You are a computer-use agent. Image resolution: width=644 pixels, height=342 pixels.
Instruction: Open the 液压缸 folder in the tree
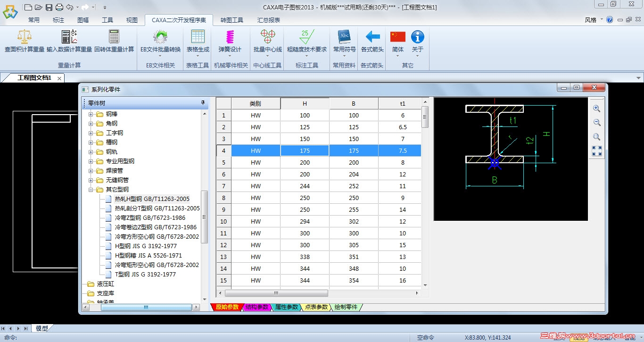click(x=105, y=284)
